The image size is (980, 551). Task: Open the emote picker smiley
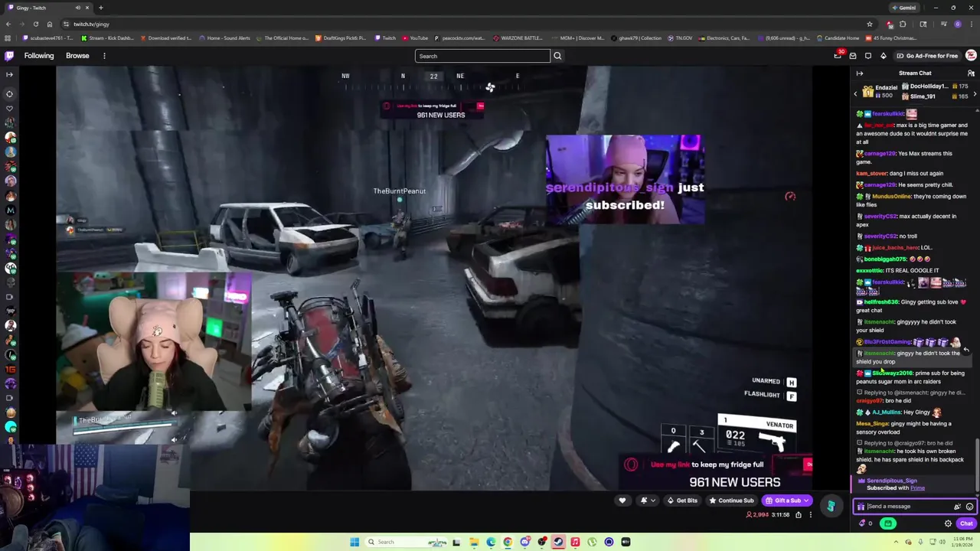[x=969, y=507]
